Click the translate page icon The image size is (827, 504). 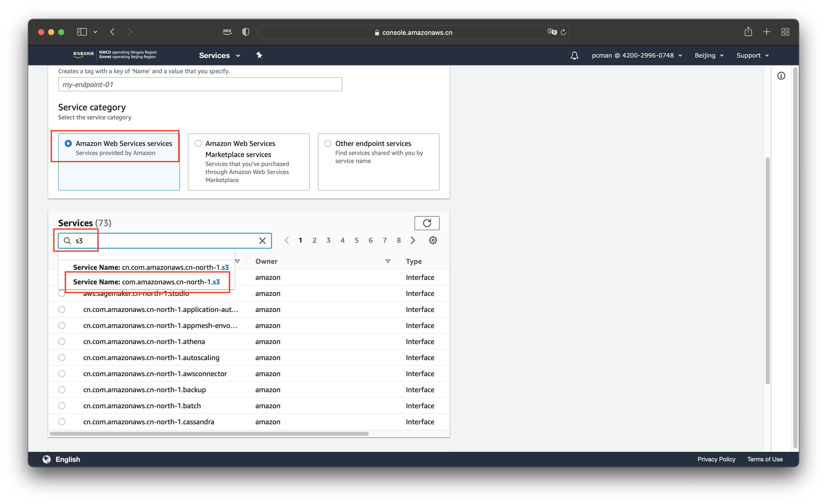pyautogui.click(x=552, y=32)
